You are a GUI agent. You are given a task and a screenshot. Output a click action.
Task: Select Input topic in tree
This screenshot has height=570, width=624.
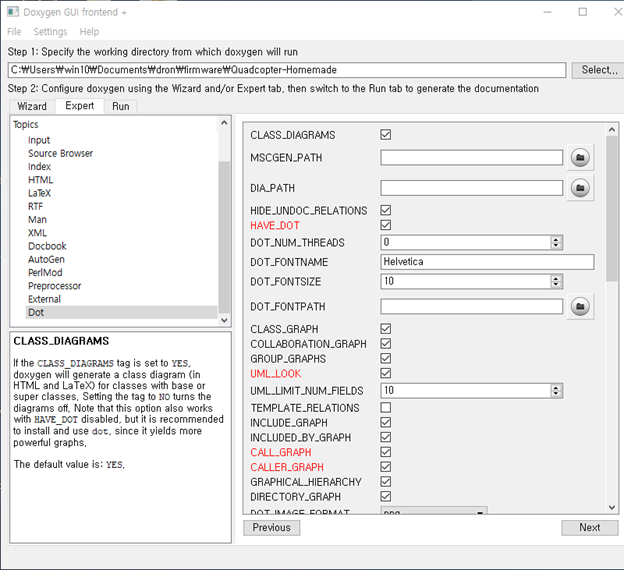coord(39,140)
